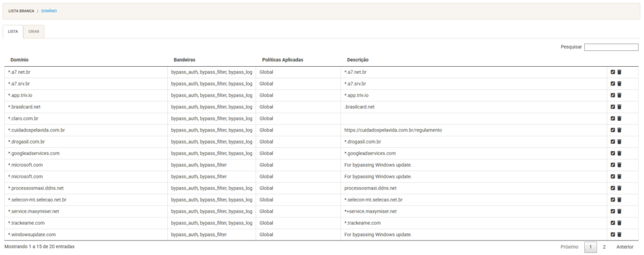Click the https://cuidadospelavida.com.br/regulamento description
Screen dimensions: 644x255
point(393,130)
